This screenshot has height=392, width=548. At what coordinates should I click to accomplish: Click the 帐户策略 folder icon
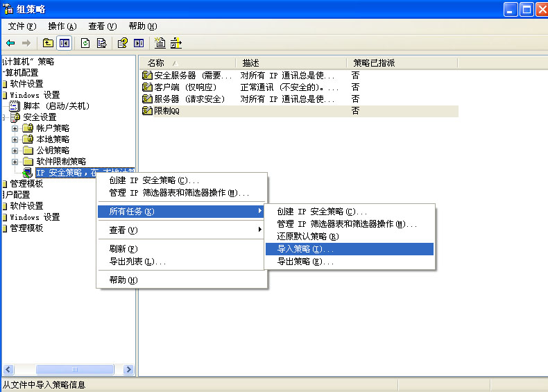pos(28,128)
